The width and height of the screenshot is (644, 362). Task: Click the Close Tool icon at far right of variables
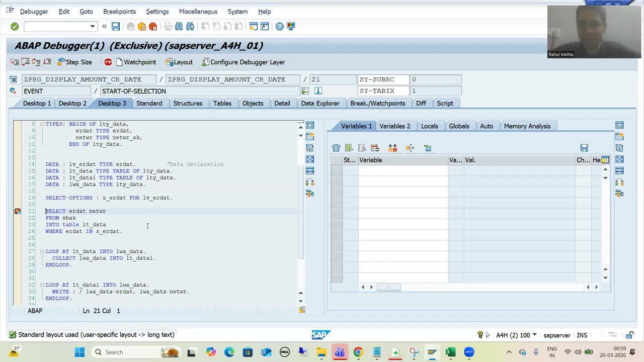click(x=619, y=125)
